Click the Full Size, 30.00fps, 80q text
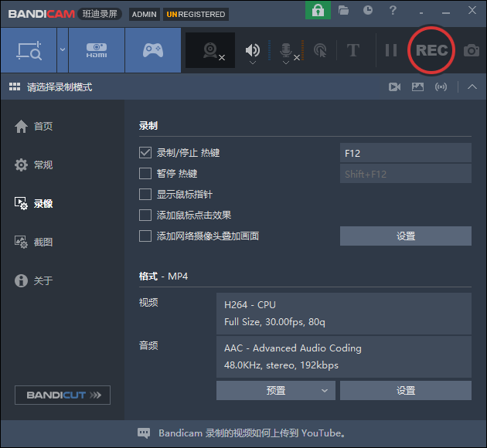Viewport: 487px width, 448px height. tap(274, 322)
